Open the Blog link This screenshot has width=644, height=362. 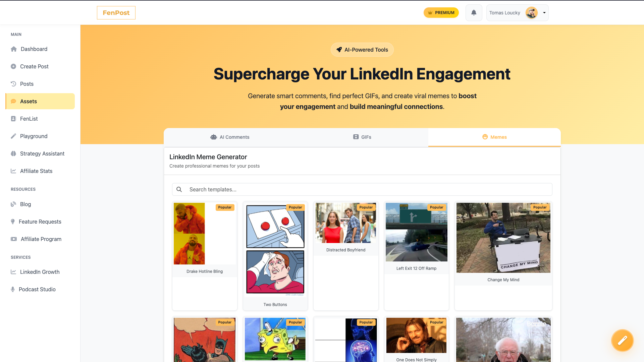(40, 204)
